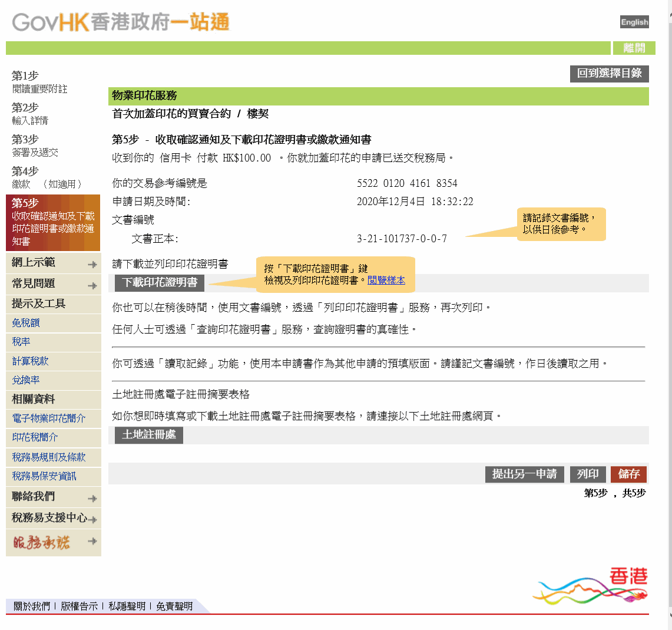This screenshot has width=672, height=630.
Task: Expand the 常見問題 sidebar section
Action: [x=54, y=283]
